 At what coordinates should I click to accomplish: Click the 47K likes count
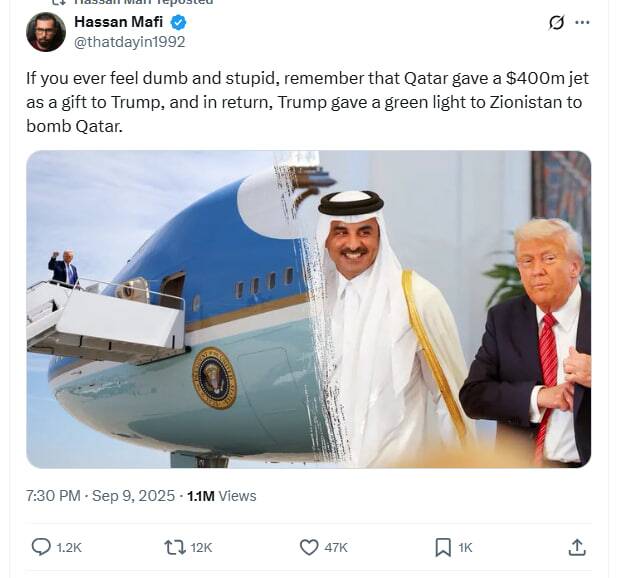pyautogui.click(x=336, y=548)
